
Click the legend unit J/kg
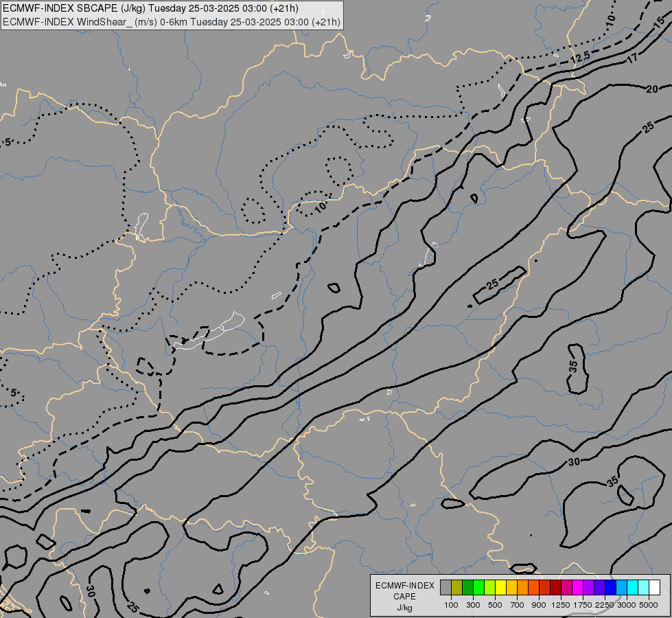point(404,608)
